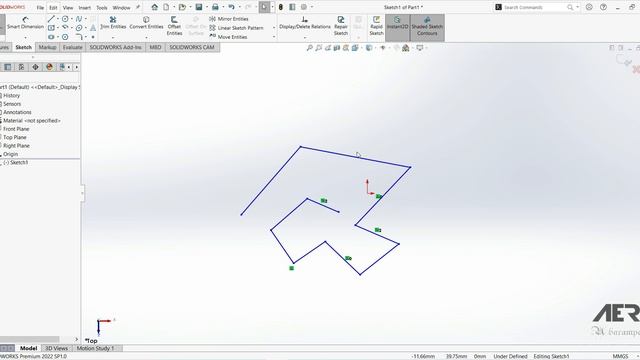640x360 pixels.
Task: Open the Insert menu
Action: pos(84,7)
